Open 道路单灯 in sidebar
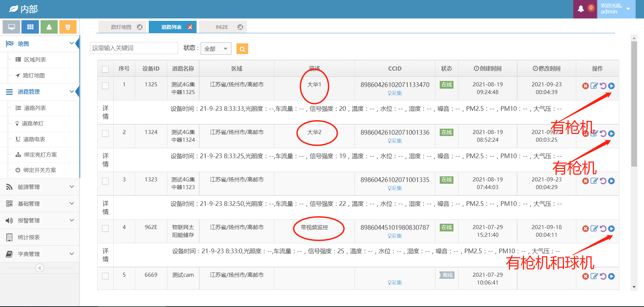644x307 pixels. point(33,124)
